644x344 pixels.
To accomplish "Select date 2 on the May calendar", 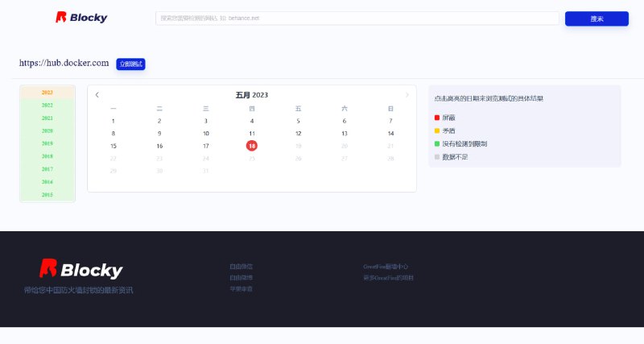I will (x=159, y=121).
